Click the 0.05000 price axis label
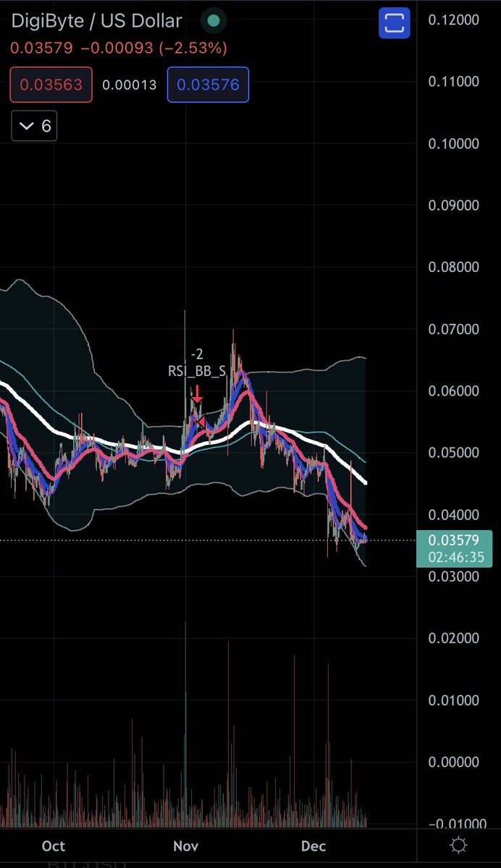The image size is (501, 868). coord(452,453)
